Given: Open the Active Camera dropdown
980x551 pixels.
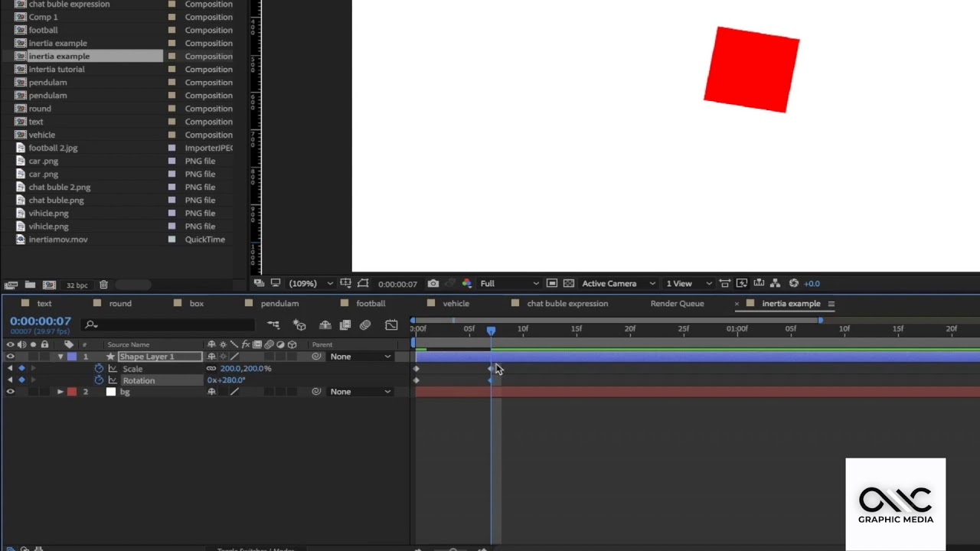Looking at the screenshot, I should (x=619, y=283).
